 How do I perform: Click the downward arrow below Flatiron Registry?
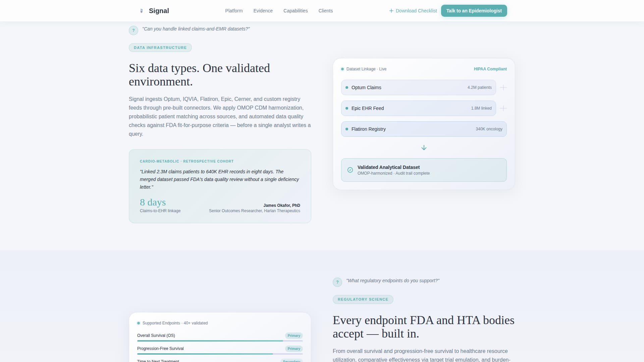coord(424,147)
